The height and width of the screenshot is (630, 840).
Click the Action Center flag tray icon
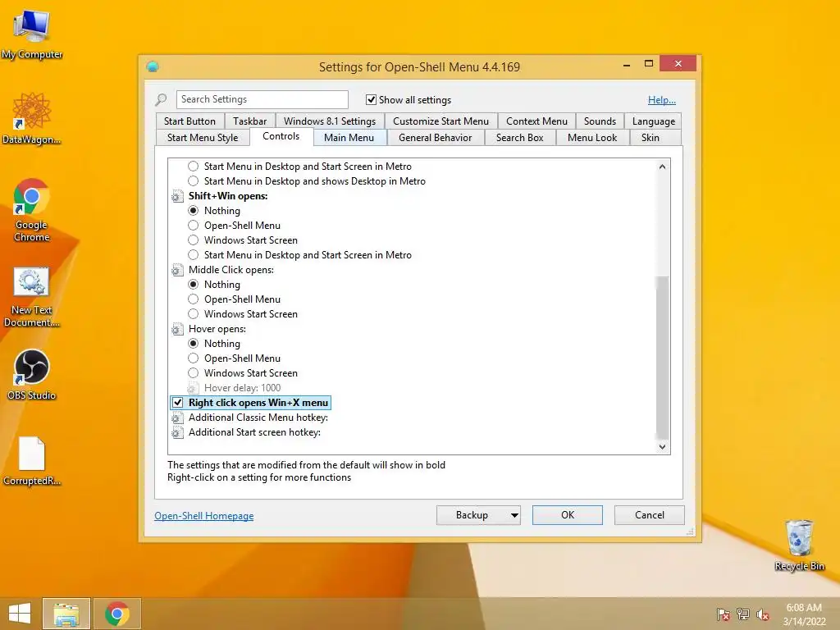[x=723, y=614]
